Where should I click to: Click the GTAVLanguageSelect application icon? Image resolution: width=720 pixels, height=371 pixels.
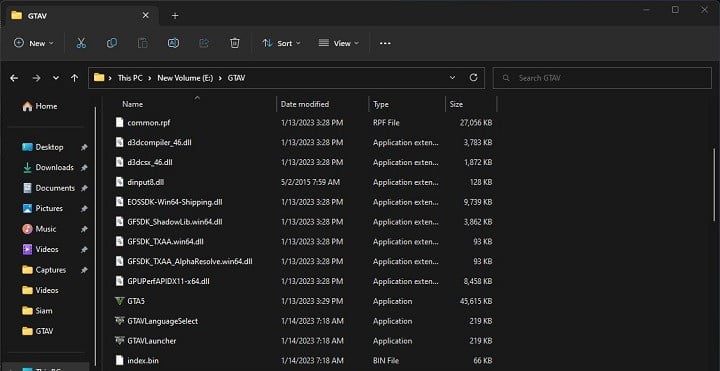tap(119, 321)
